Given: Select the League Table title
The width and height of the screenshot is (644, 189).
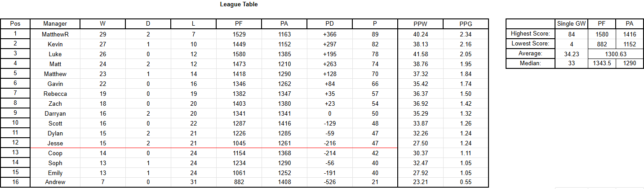Looking at the screenshot, I should 239,4.
